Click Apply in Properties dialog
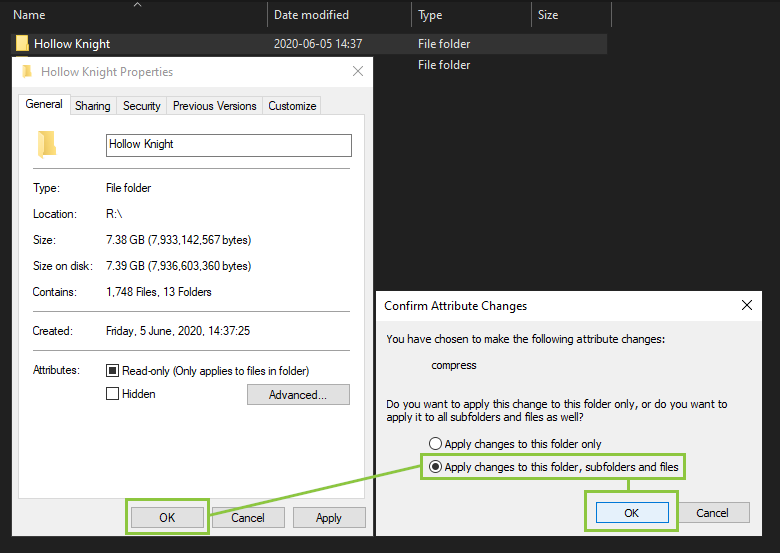The image size is (780, 553). [329, 518]
